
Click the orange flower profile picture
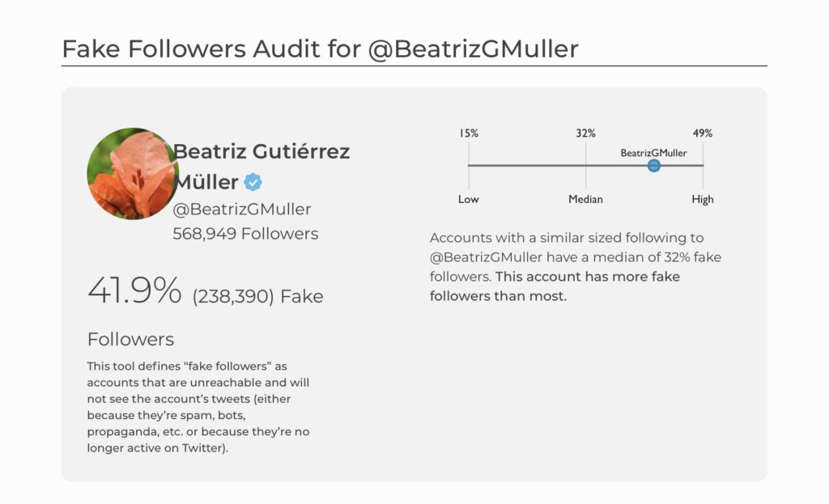pos(133,174)
